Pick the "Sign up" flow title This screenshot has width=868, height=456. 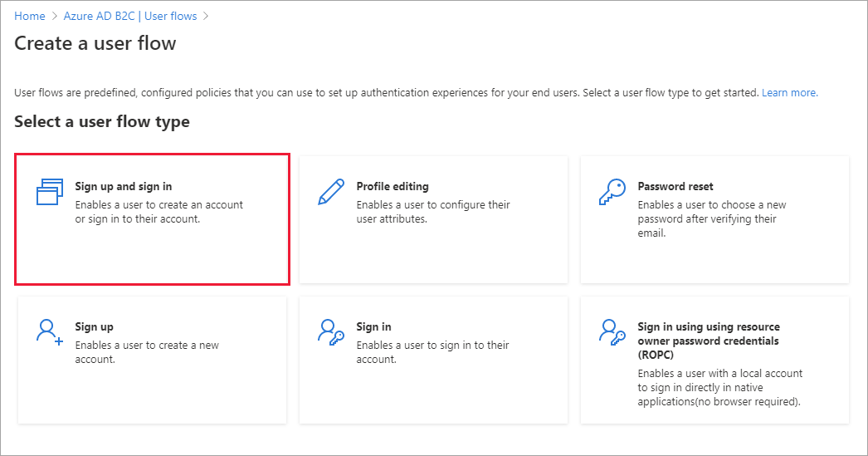[94, 326]
